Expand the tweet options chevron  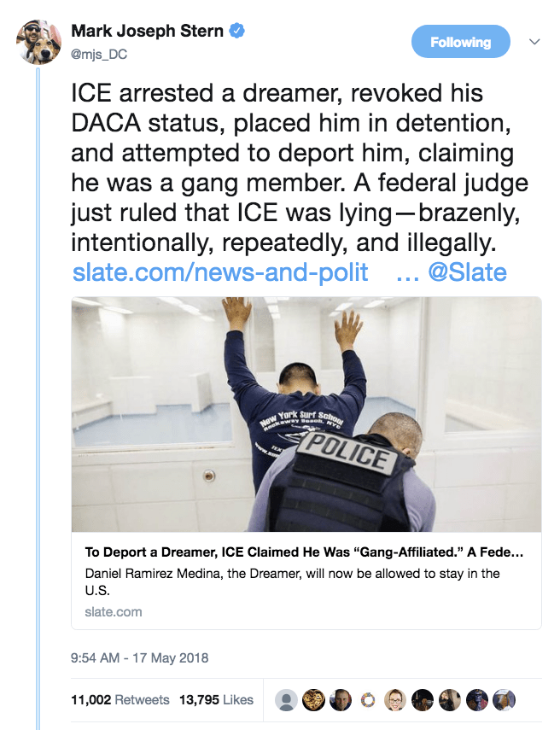pos(535,41)
